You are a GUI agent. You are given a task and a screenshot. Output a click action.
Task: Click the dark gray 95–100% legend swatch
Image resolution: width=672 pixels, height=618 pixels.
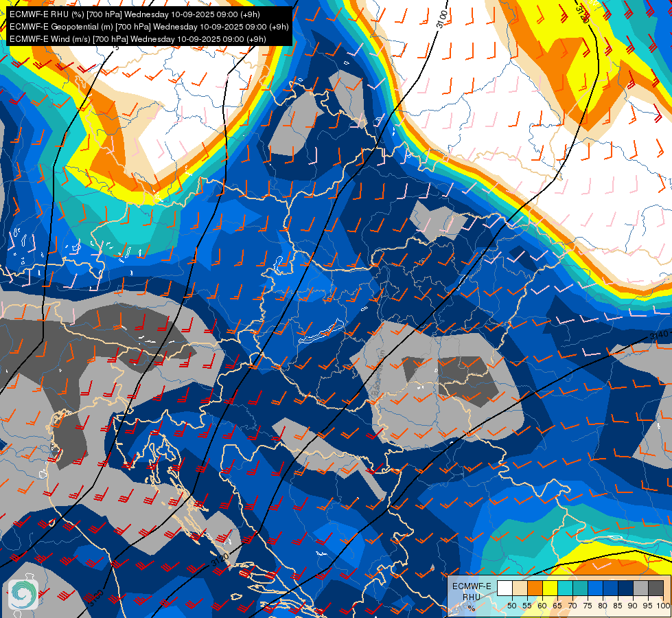(x=656, y=588)
